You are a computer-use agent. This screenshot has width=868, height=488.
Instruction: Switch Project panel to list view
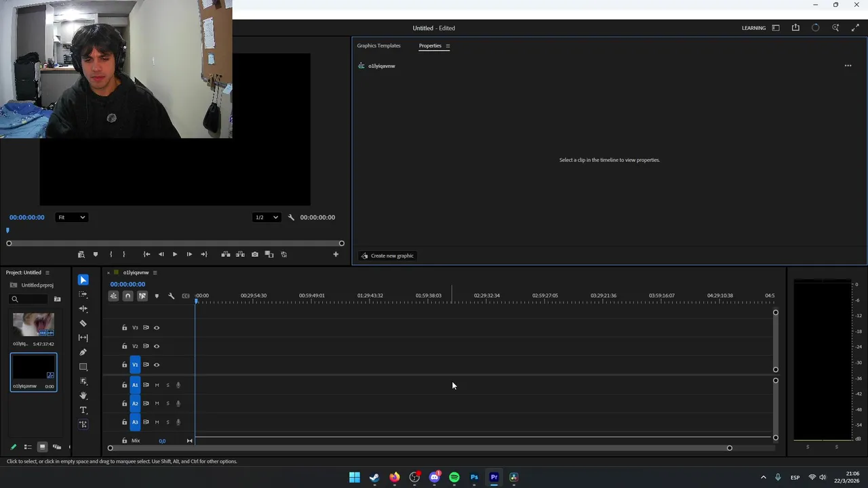(x=28, y=447)
